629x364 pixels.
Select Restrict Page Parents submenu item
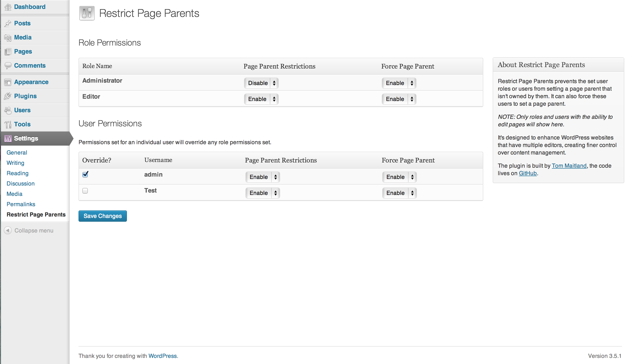pyautogui.click(x=36, y=215)
